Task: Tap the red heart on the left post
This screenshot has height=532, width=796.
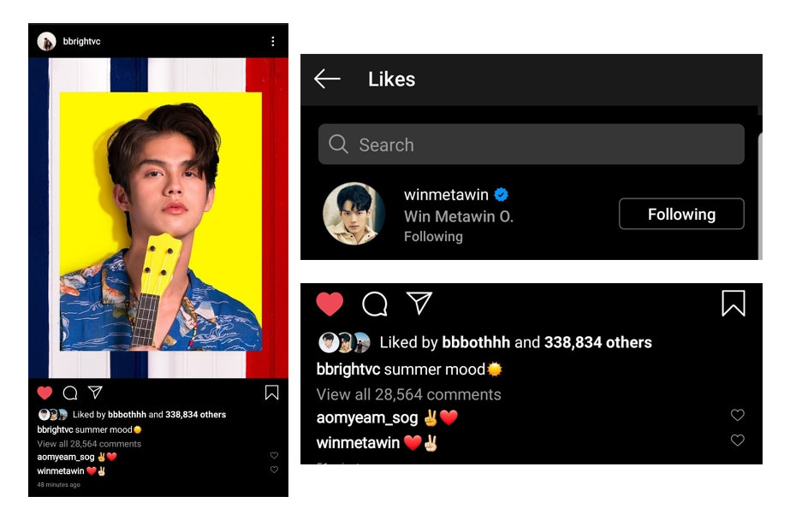Action: pos(45,393)
